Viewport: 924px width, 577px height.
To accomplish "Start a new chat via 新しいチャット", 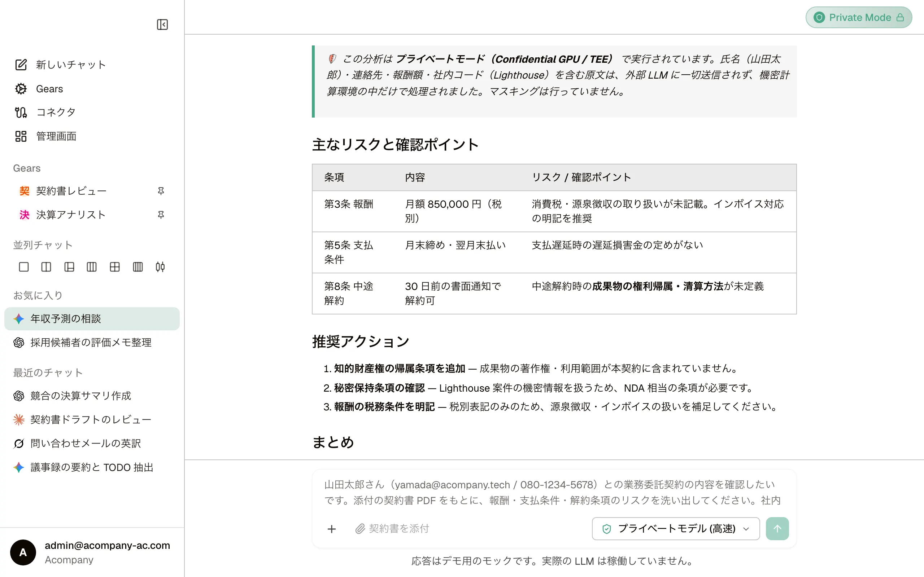I will 60,65.
